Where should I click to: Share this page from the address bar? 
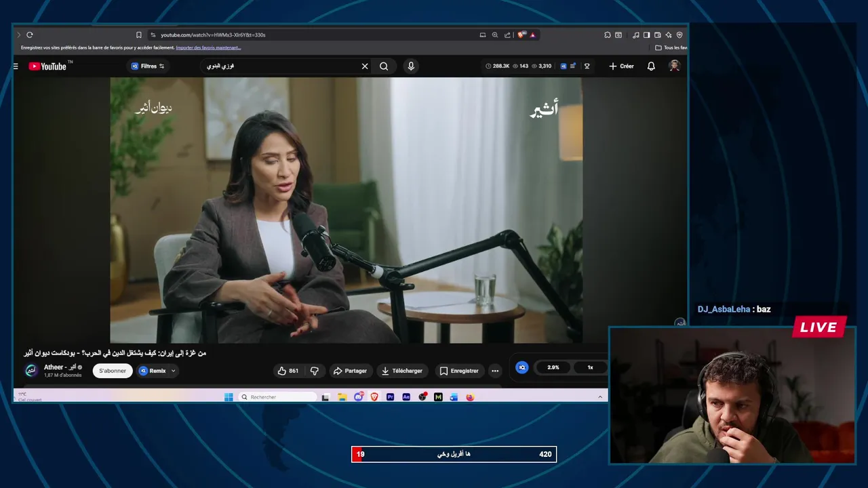pyautogui.click(x=507, y=35)
